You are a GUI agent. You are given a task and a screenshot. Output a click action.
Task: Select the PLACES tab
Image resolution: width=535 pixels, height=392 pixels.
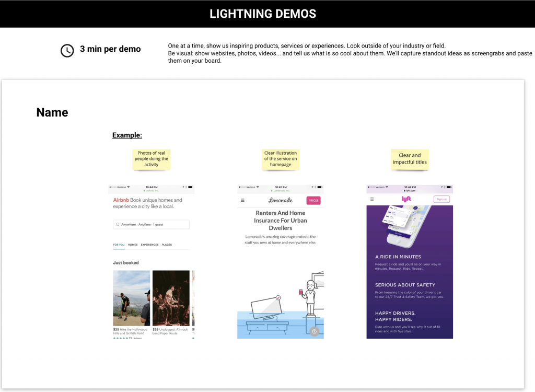point(167,245)
